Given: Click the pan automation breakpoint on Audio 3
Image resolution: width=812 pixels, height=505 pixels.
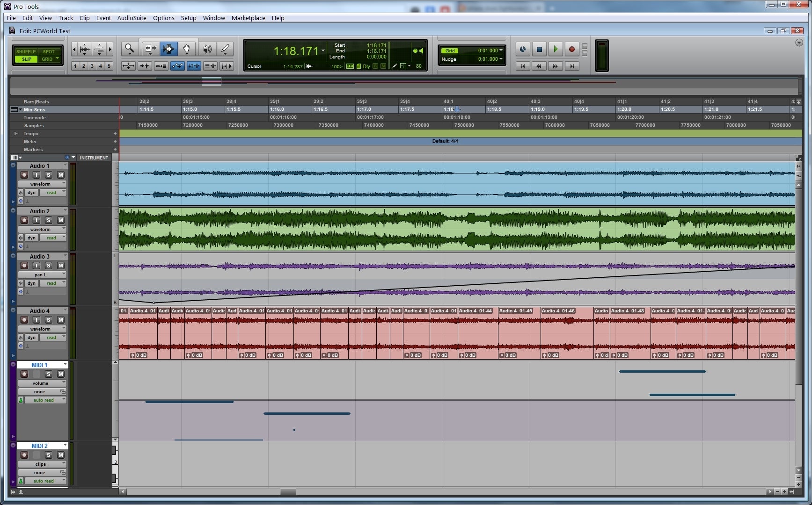Looking at the screenshot, I should pos(154,303).
